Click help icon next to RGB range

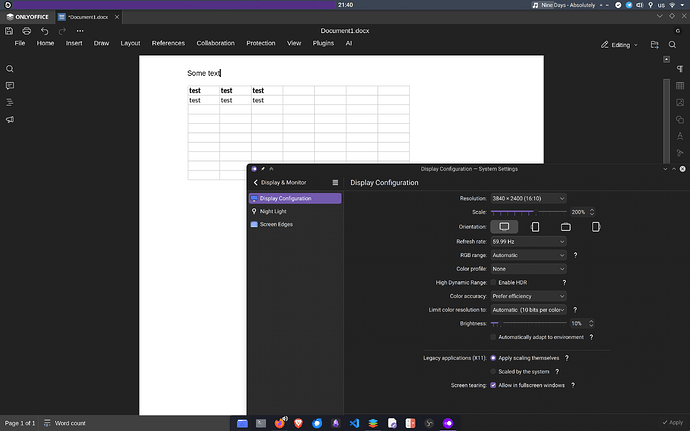[575, 255]
